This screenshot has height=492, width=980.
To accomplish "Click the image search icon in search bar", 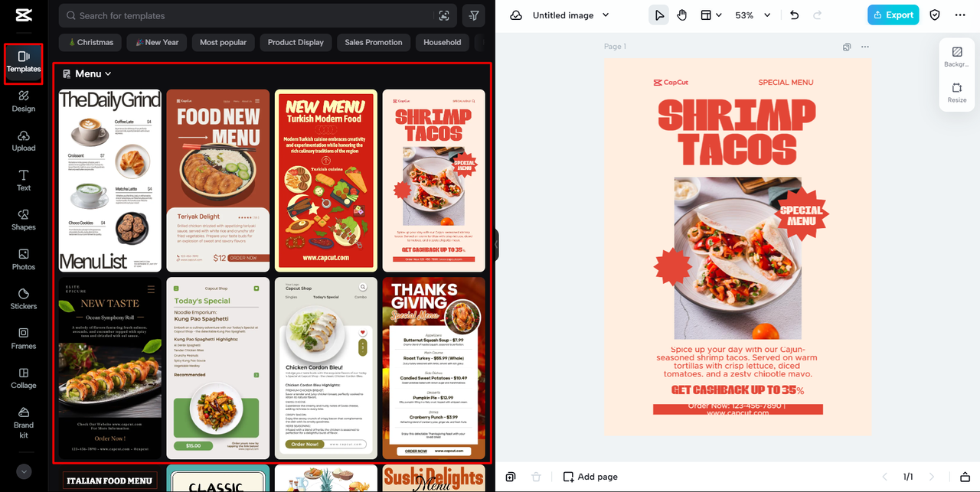I will (444, 15).
